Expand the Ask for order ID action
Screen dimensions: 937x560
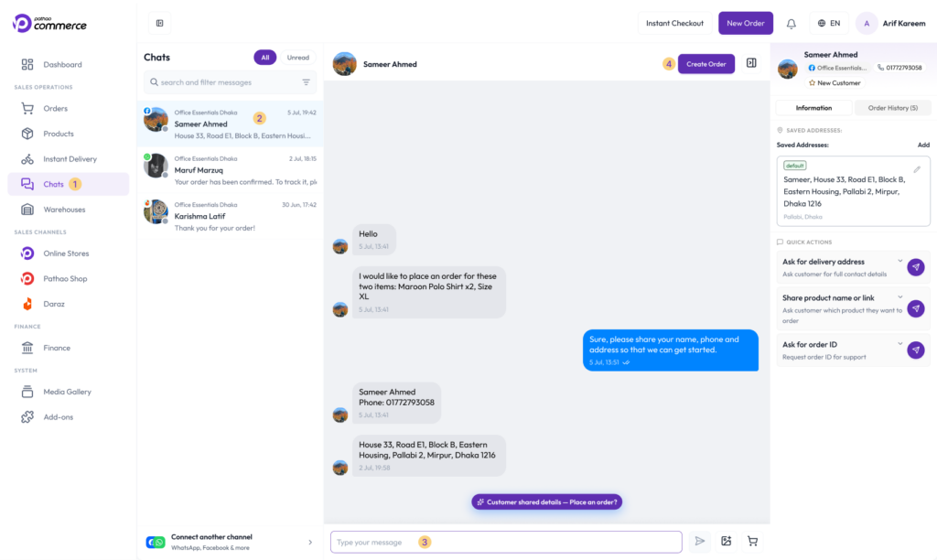[x=900, y=344]
